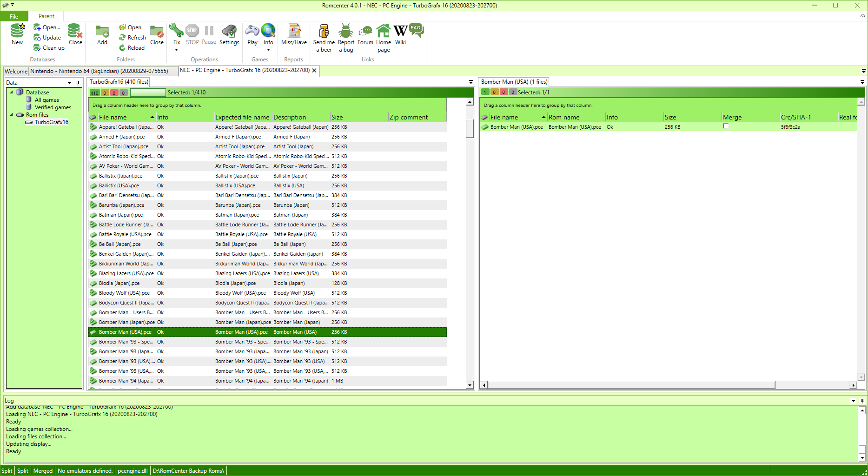
Task: Toggle red filter in Bomber Man panel
Action: pyautogui.click(x=504, y=92)
